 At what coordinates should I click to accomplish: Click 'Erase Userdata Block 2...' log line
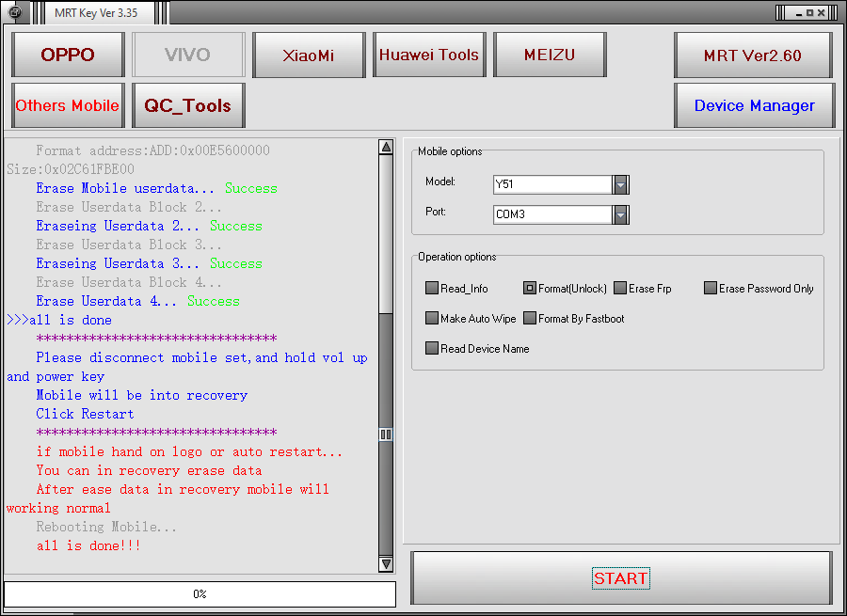129,207
